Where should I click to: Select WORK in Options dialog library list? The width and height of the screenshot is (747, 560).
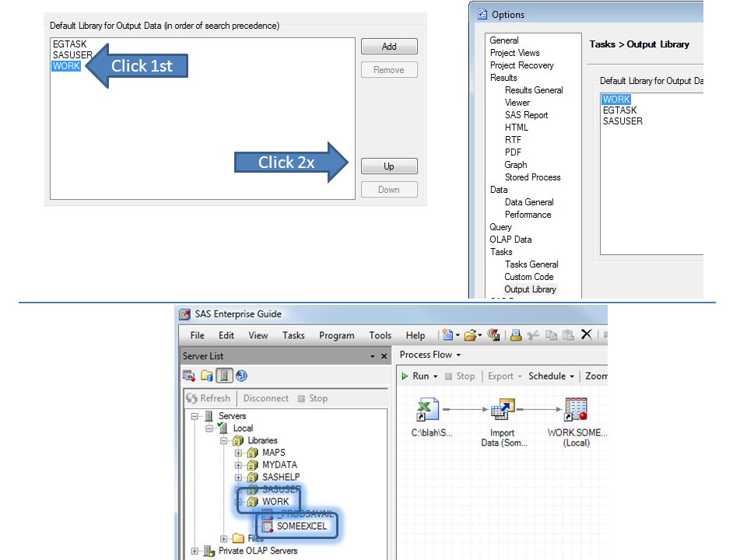tap(616, 99)
